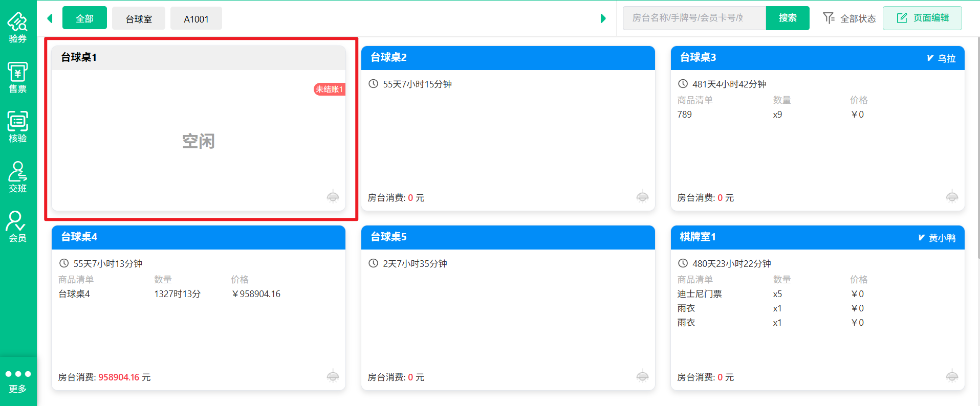Click the service bell on 台球桌3
Viewport: 980px width, 406px height.
coord(952,197)
